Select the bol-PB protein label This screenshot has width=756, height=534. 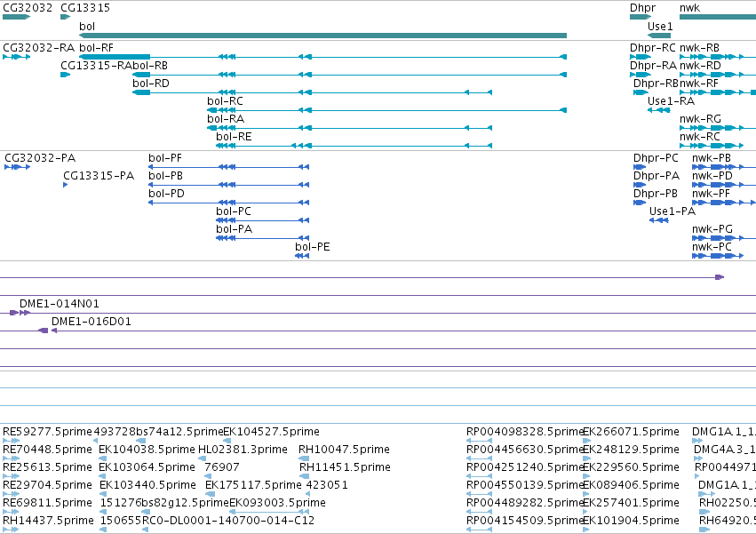166,176
